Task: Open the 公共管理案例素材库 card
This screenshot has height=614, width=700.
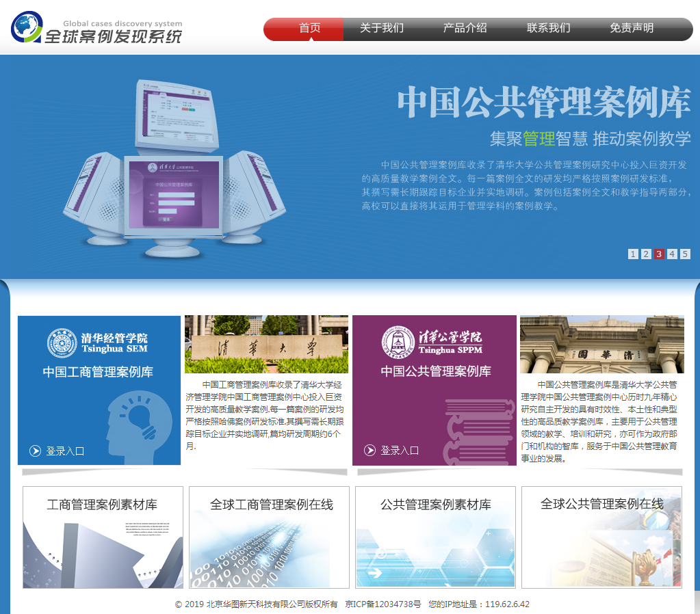Action: click(435, 537)
